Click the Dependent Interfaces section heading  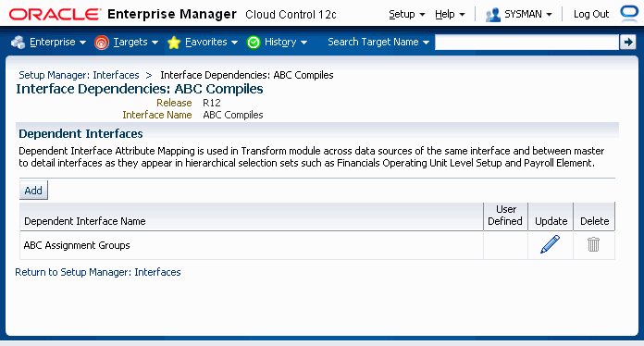click(x=80, y=134)
